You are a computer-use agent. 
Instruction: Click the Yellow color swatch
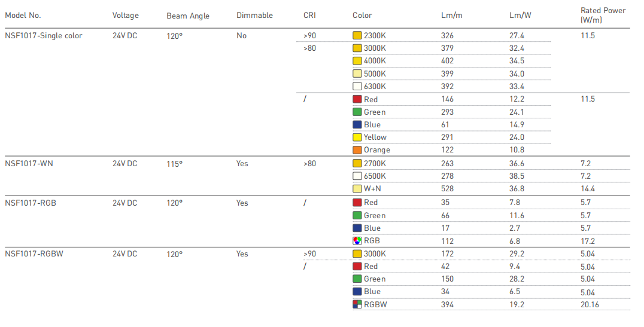pos(357,137)
